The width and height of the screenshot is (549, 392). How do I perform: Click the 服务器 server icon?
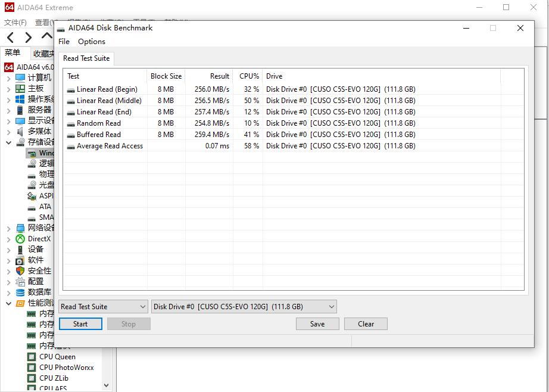click(x=20, y=110)
